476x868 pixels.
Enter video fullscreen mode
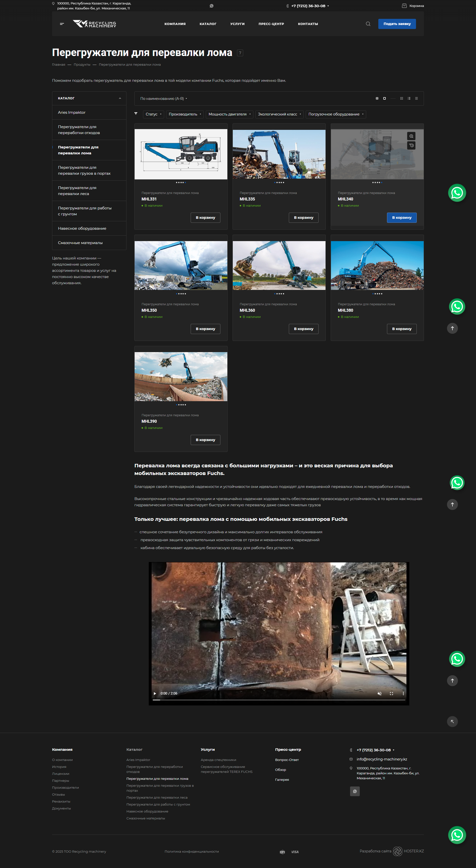391,694
